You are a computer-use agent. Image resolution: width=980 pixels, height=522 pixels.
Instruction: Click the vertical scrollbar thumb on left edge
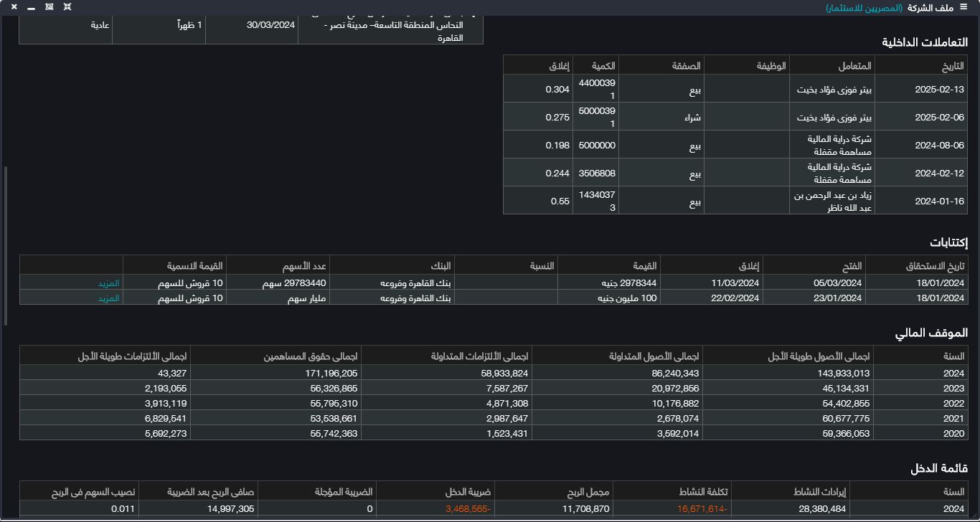click(6, 244)
